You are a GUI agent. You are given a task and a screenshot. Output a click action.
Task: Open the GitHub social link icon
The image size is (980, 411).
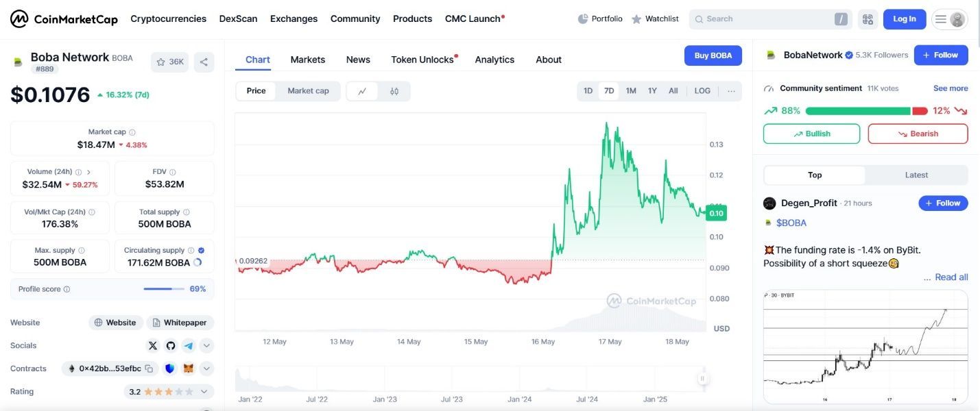(171, 346)
